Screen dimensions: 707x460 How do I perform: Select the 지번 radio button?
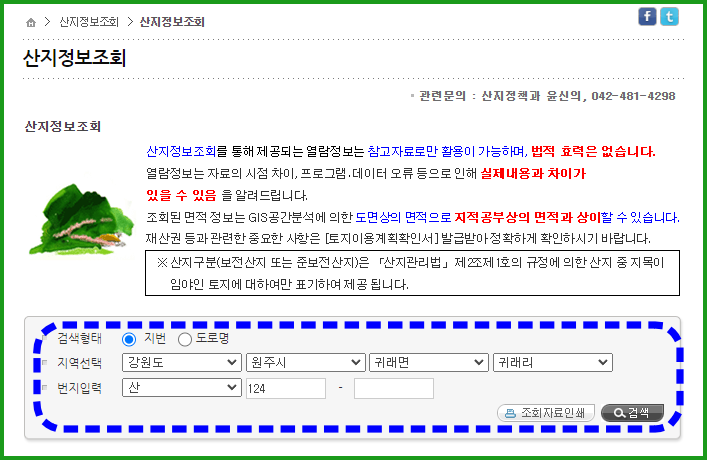coord(129,339)
